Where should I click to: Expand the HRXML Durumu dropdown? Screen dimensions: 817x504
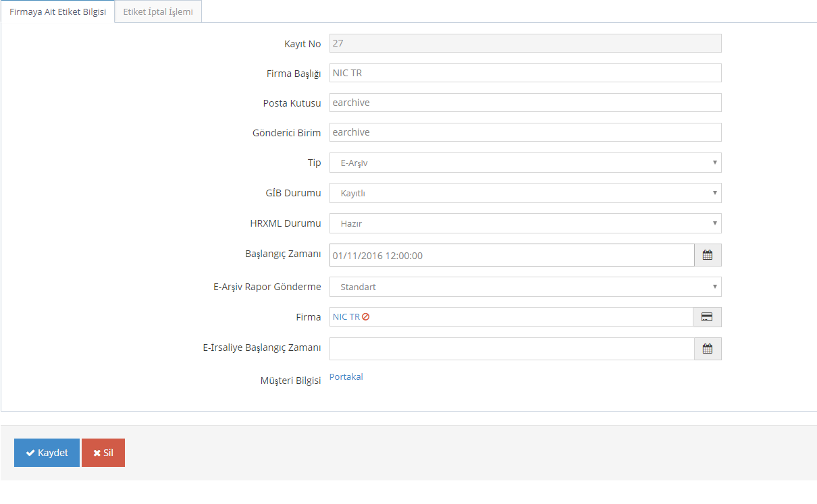point(525,223)
